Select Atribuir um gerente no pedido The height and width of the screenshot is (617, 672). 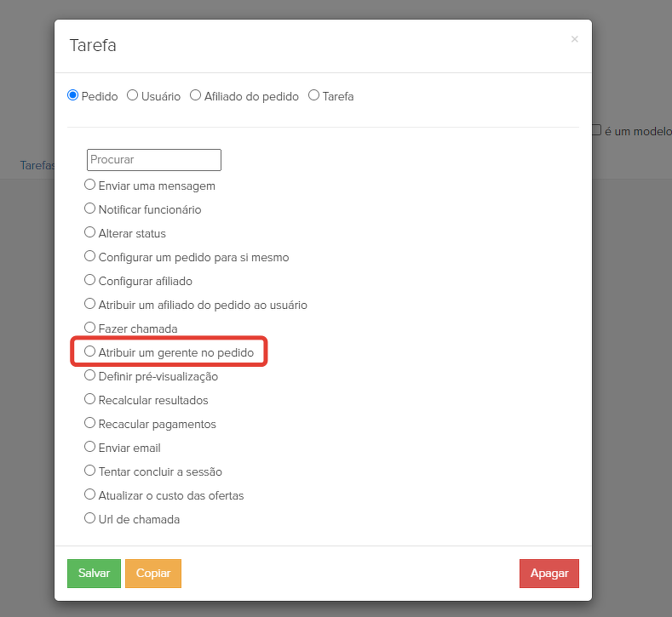click(90, 351)
